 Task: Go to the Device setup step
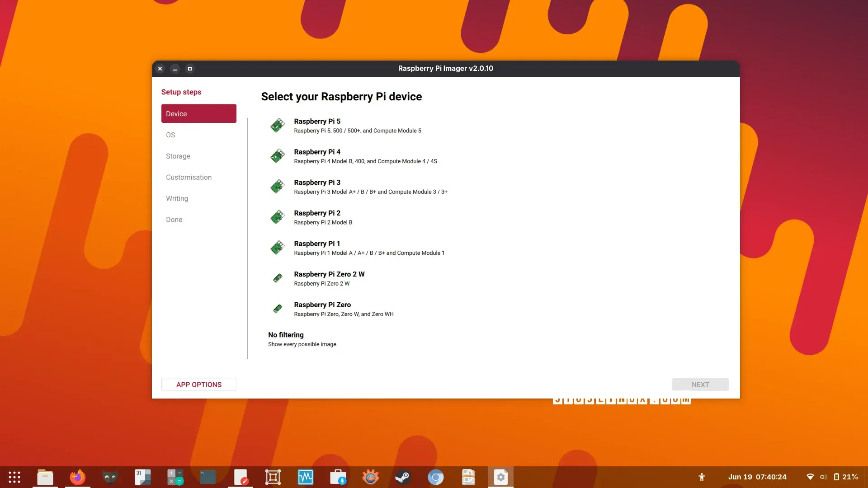point(199,114)
